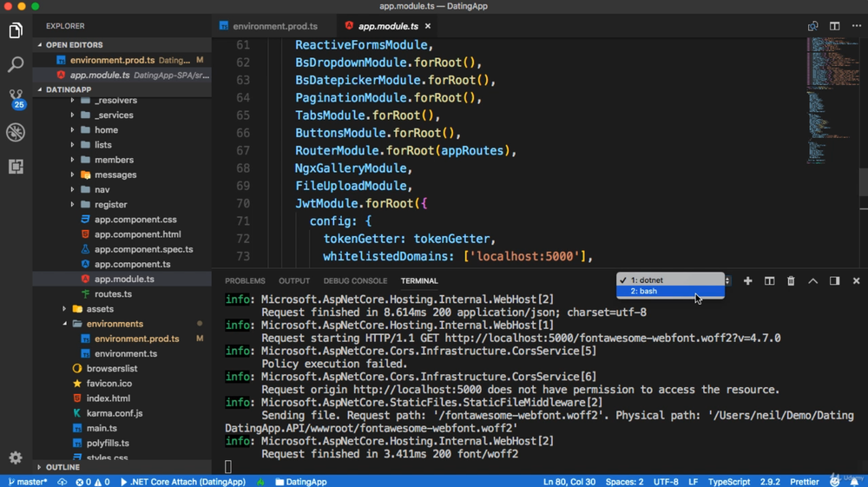Image resolution: width=868 pixels, height=487 pixels.
Task: Open the Debug Console tab
Action: [x=355, y=281]
